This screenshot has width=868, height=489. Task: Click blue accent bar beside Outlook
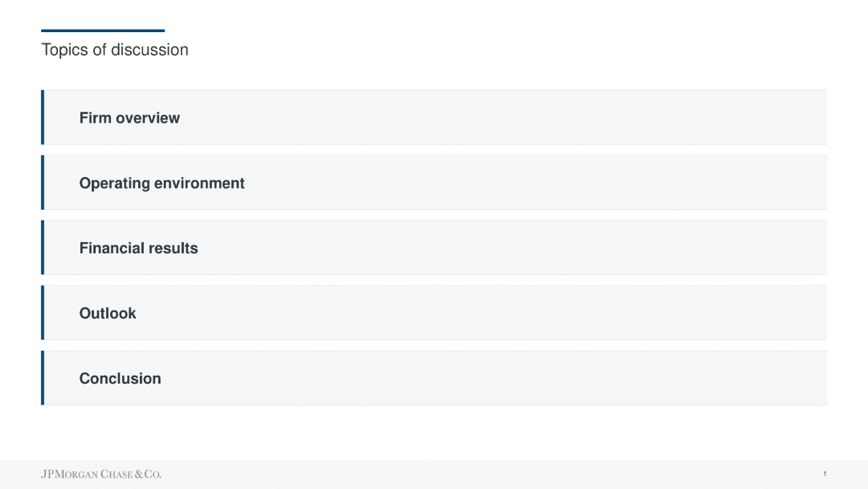click(x=43, y=313)
